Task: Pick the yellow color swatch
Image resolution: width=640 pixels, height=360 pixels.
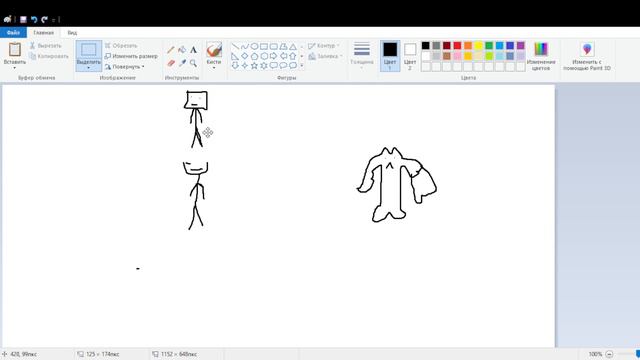Action: (478, 45)
